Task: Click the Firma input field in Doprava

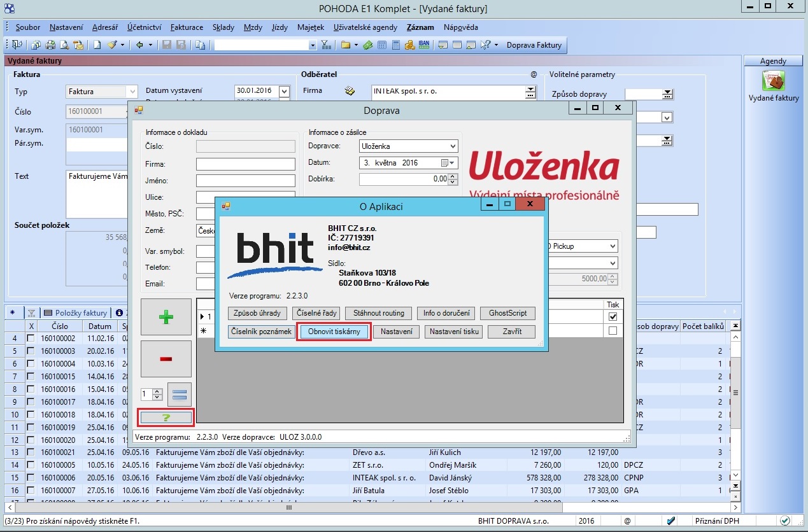Action: click(x=246, y=164)
